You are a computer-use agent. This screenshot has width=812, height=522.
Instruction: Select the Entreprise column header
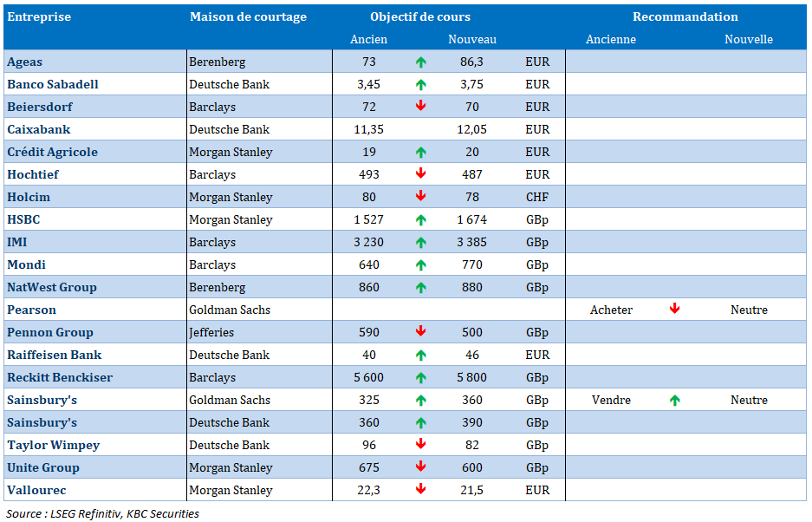[x=39, y=17]
